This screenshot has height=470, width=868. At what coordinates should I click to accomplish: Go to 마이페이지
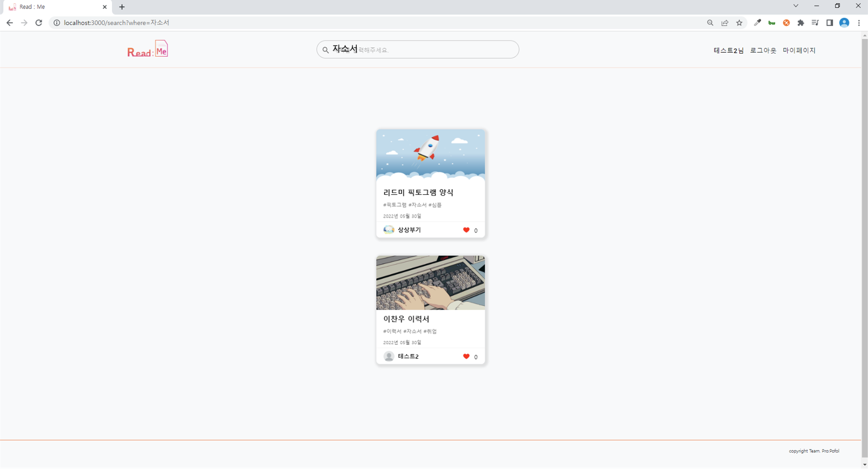click(799, 51)
